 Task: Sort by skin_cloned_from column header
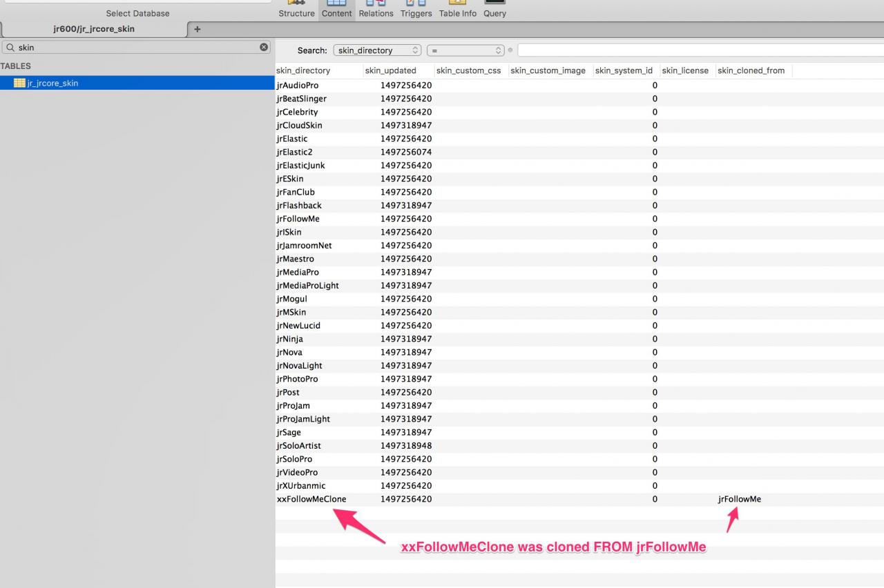[x=751, y=70]
